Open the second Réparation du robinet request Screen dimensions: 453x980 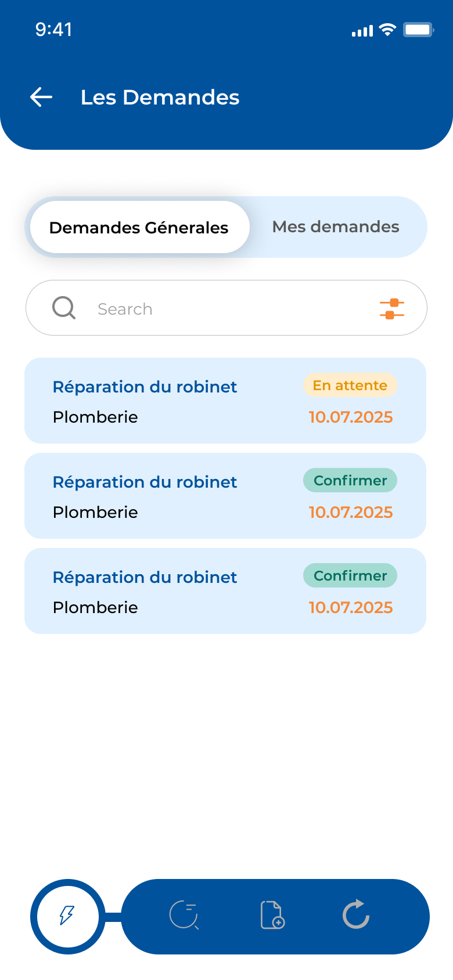click(145, 482)
